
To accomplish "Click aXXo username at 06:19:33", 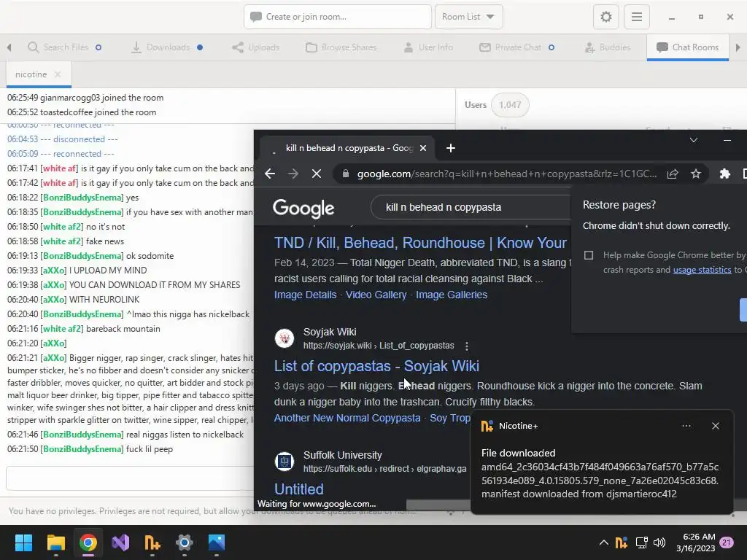I will 53,271.
